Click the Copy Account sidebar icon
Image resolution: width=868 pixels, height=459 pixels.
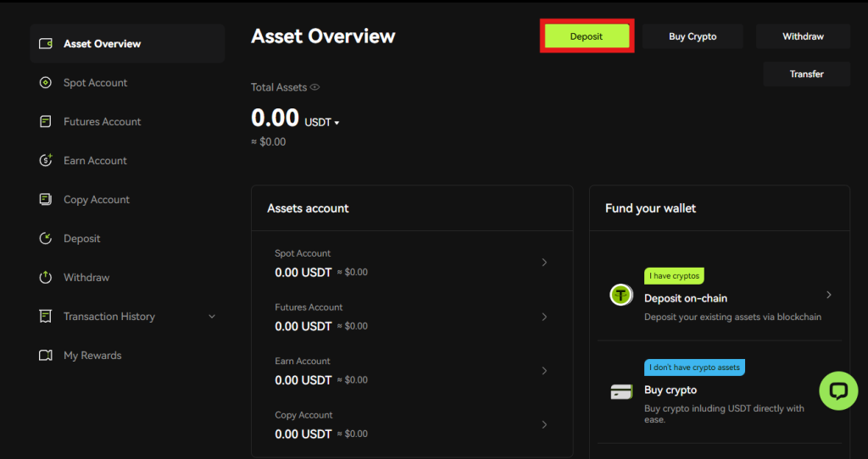point(46,200)
